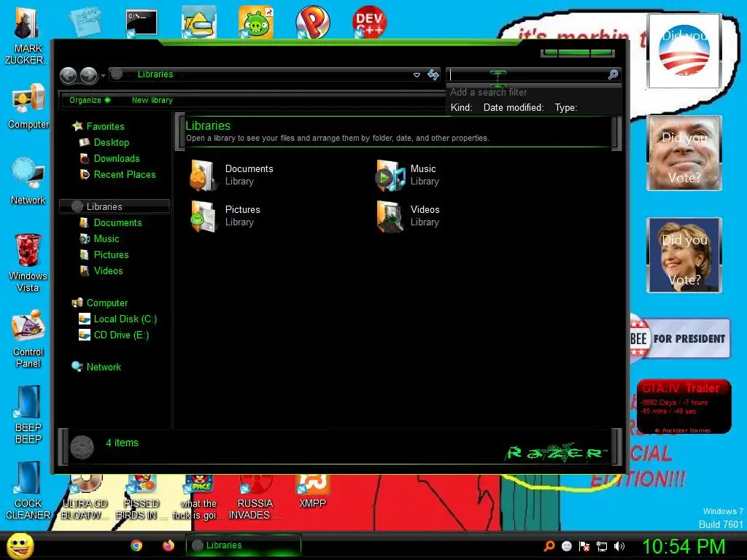This screenshot has height=560, width=747.
Task: Click the gray circle tray icon
Action: (567, 546)
